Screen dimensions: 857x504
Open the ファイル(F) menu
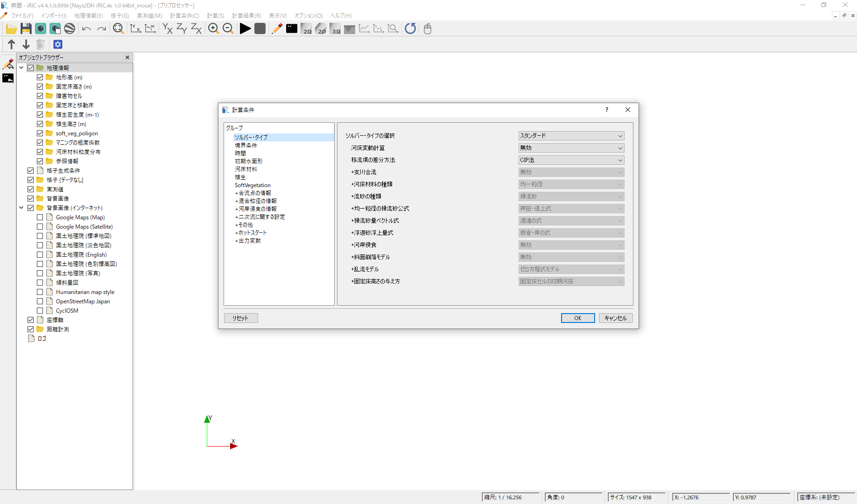22,16
